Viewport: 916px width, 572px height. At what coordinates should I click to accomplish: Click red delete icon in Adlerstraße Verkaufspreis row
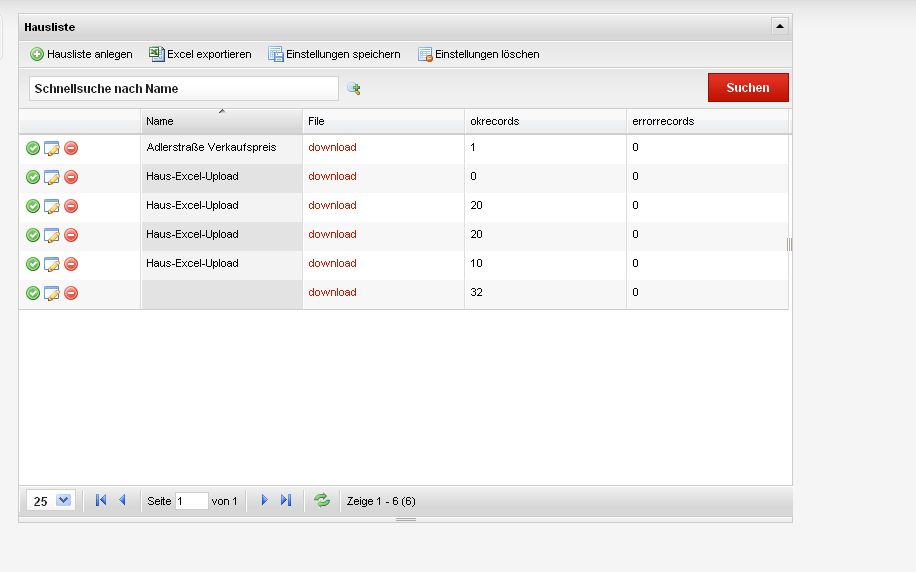[x=71, y=148]
